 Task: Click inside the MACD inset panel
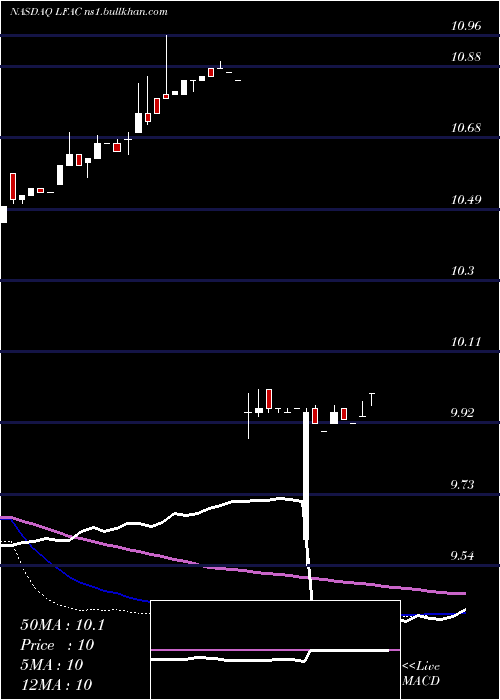[275, 650]
